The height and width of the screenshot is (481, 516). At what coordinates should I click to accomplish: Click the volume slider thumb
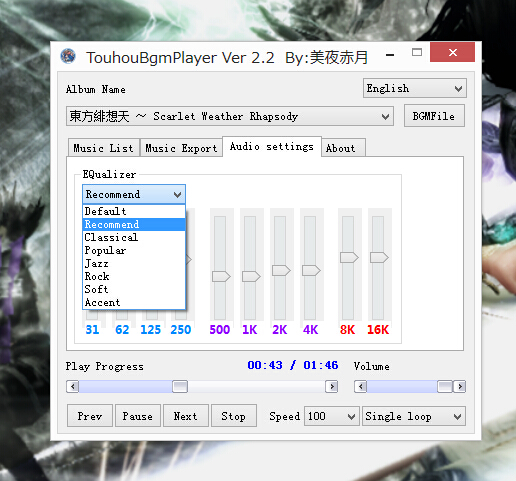tap(445, 387)
